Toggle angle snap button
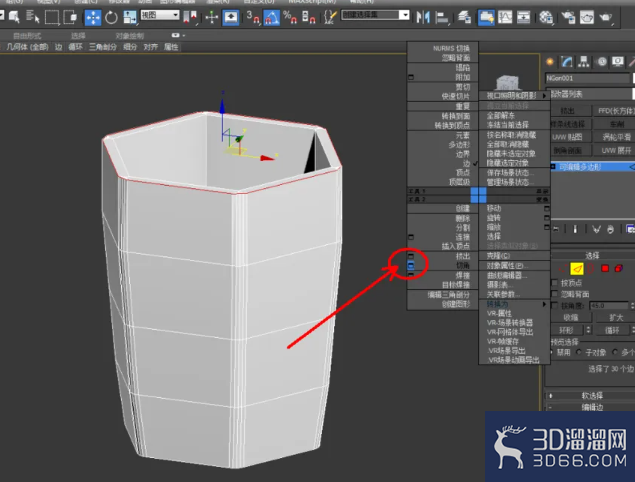Screen dimensions: 635x482 point(272,17)
